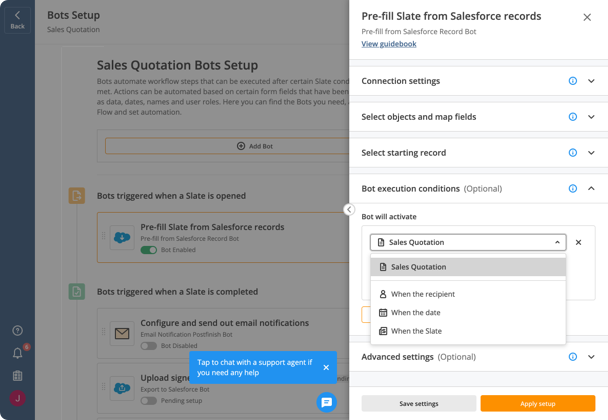Grab drag handle of Upload signed bot
This screenshot has height=420, width=608.
(104, 387)
